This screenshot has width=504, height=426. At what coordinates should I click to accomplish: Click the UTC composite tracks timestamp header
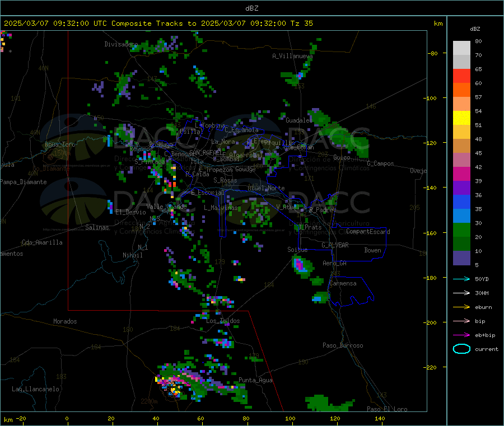point(158,24)
